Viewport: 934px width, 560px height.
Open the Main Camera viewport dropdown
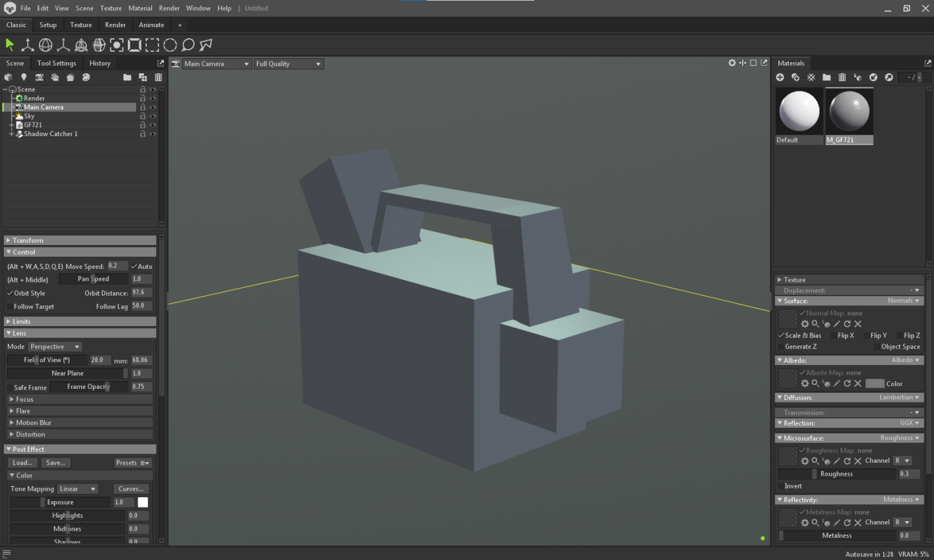coord(217,64)
